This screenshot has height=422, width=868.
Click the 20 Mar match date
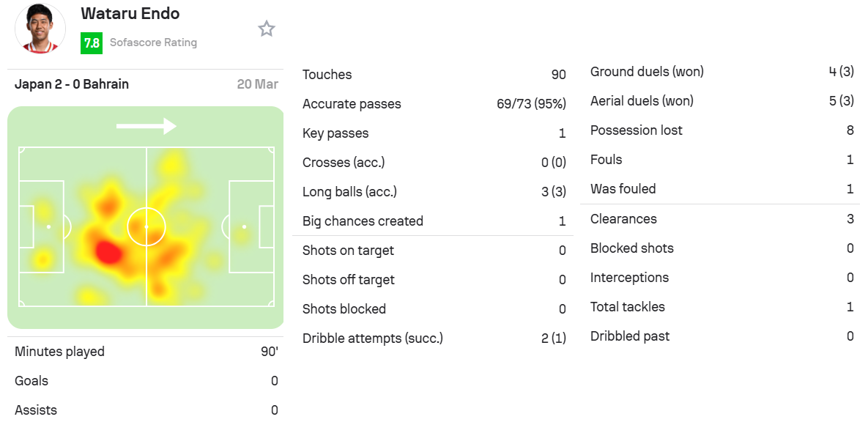257,84
